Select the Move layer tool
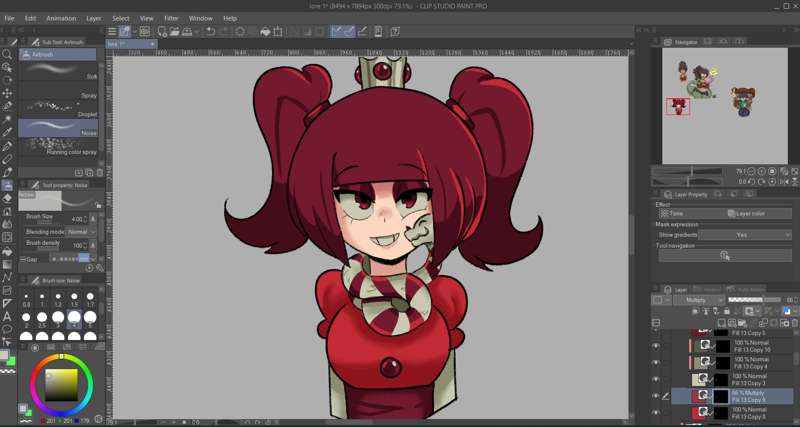 point(7,93)
